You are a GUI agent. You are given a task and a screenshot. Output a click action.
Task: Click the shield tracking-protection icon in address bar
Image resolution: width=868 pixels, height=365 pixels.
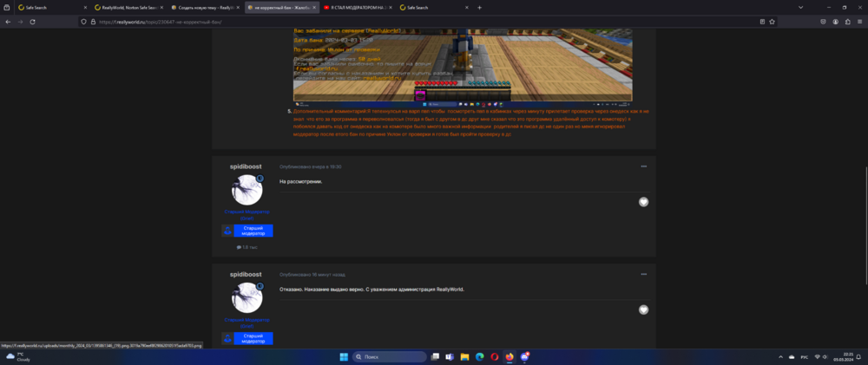84,23
